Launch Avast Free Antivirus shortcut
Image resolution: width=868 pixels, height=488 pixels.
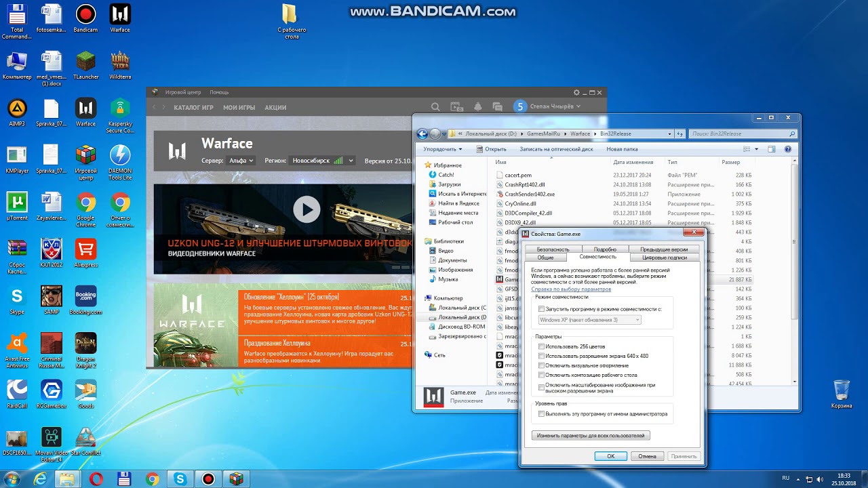coord(17,350)
